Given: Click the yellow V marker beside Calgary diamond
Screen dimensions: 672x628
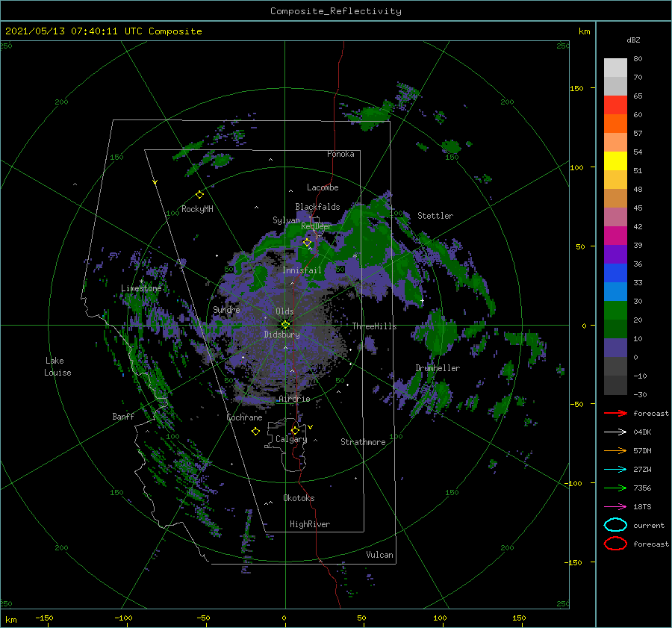Looking at the screenshot, I should point(311,427).
